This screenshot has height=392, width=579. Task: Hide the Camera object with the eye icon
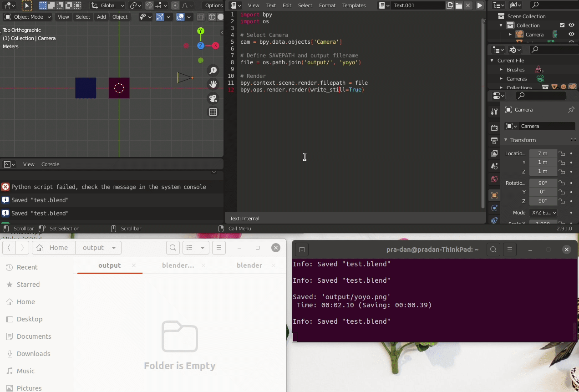pos(571,35)
